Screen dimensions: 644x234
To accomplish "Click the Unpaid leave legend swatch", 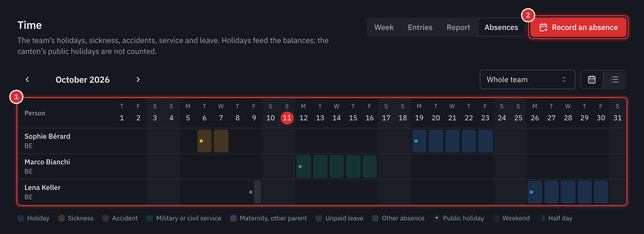I will point(319,218).
